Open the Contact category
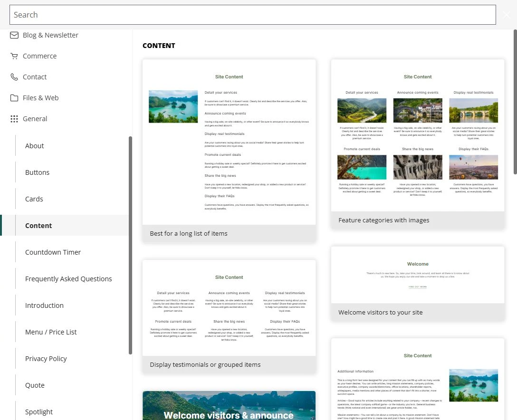The height and width of the screenshot is (420, 517). [35, 77]
